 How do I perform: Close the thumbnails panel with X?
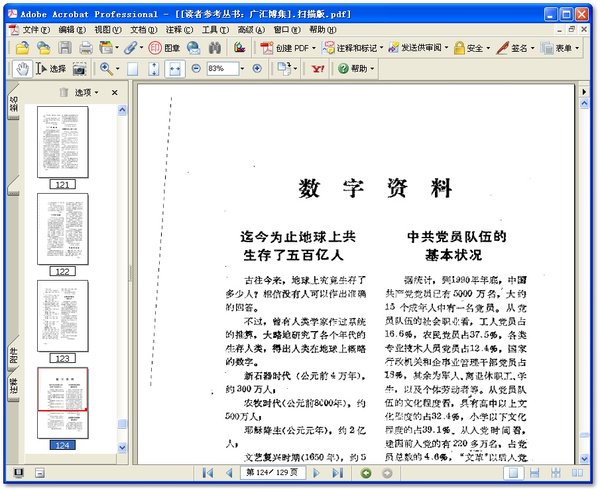(114, 92)
